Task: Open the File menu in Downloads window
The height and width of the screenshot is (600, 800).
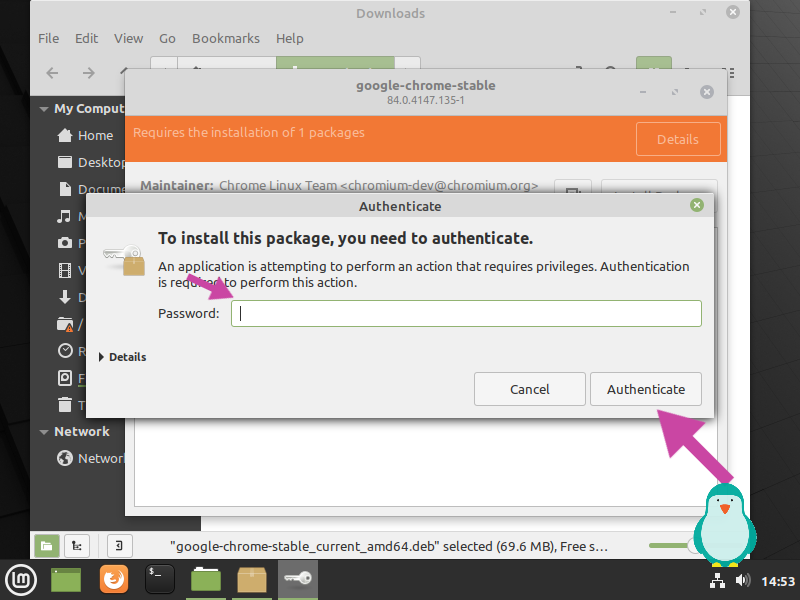Action: (x=48, y=38)
